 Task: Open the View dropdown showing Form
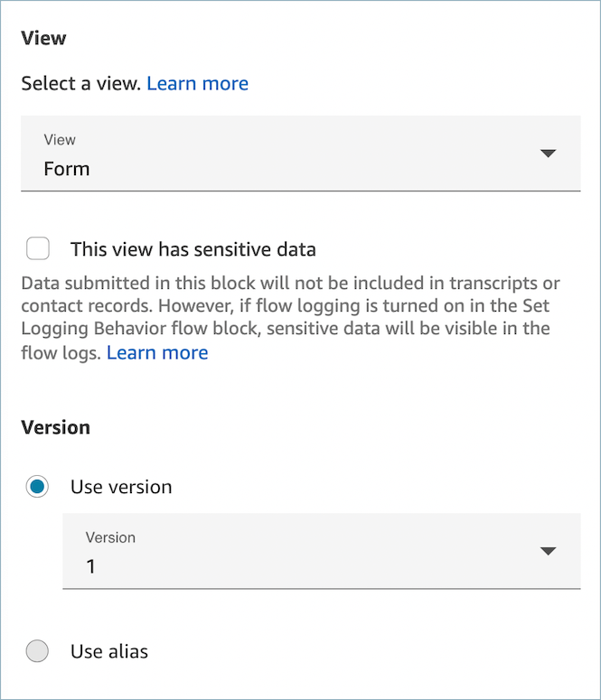[x=300, y=154]
